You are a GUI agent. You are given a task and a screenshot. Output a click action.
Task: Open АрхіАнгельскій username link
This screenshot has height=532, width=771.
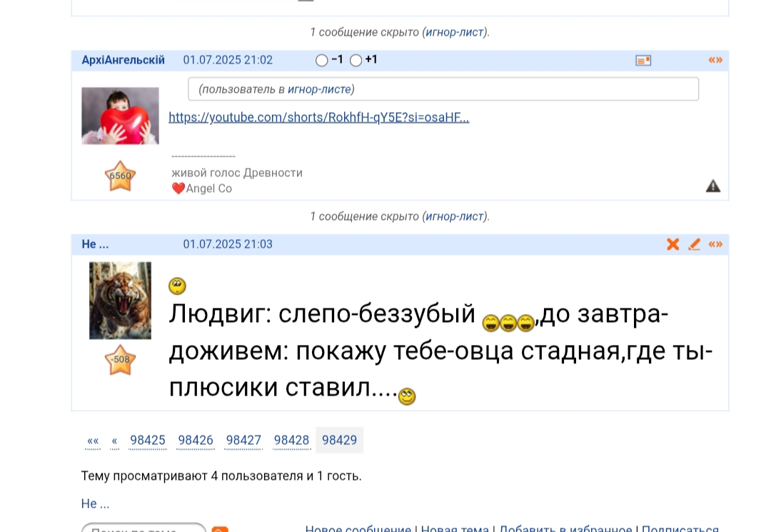click(123, 60)
